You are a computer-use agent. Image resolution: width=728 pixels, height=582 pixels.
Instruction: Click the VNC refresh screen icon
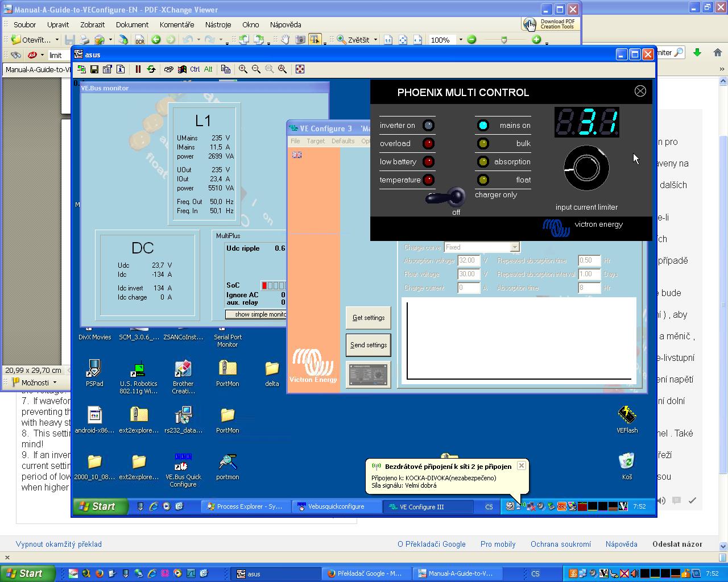tap(151, 69)
